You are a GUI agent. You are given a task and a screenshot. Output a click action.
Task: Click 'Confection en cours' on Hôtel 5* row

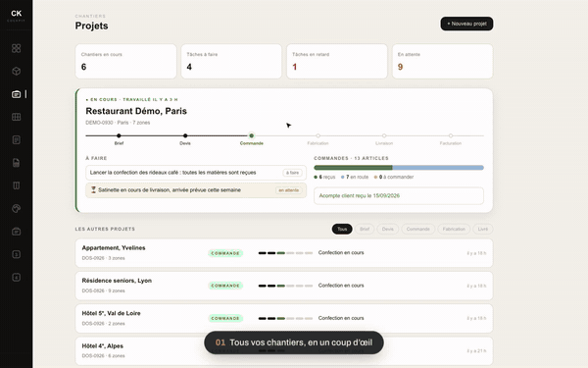(341, 318)
